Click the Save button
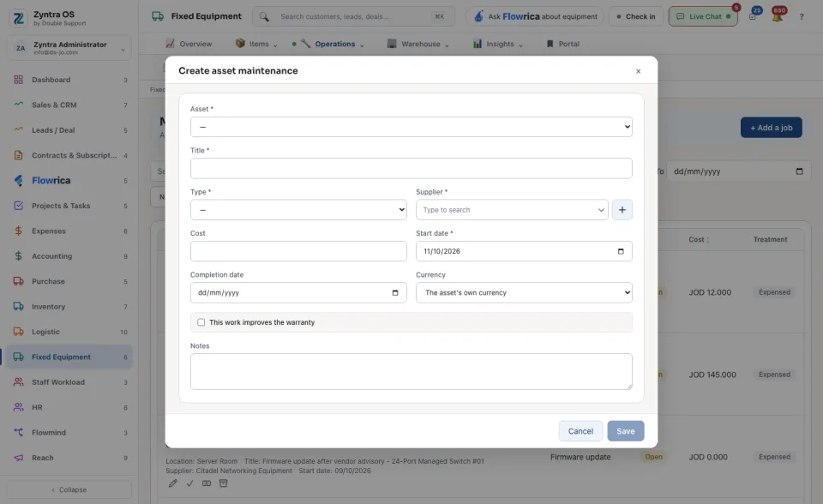 click(626, 431)
